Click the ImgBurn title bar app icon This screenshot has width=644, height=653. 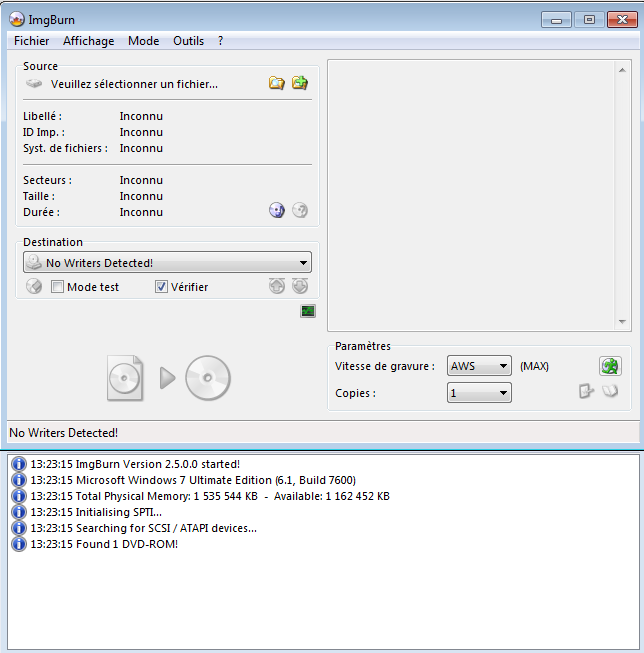click(x=17, y=19)
